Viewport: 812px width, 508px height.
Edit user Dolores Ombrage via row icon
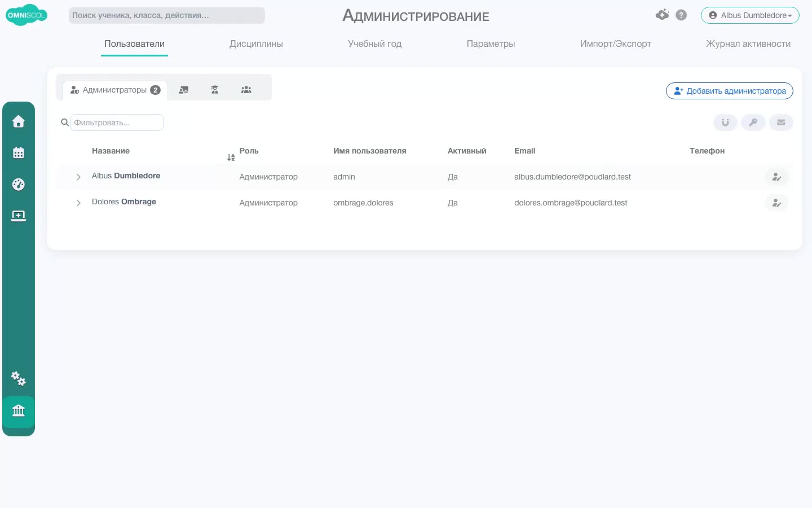(x=776, y=203)
